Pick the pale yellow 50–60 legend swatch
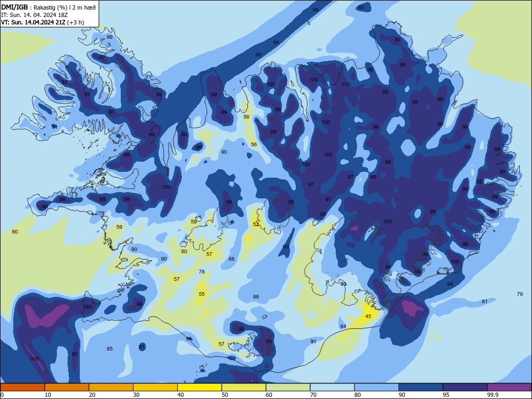 (244, 387)
